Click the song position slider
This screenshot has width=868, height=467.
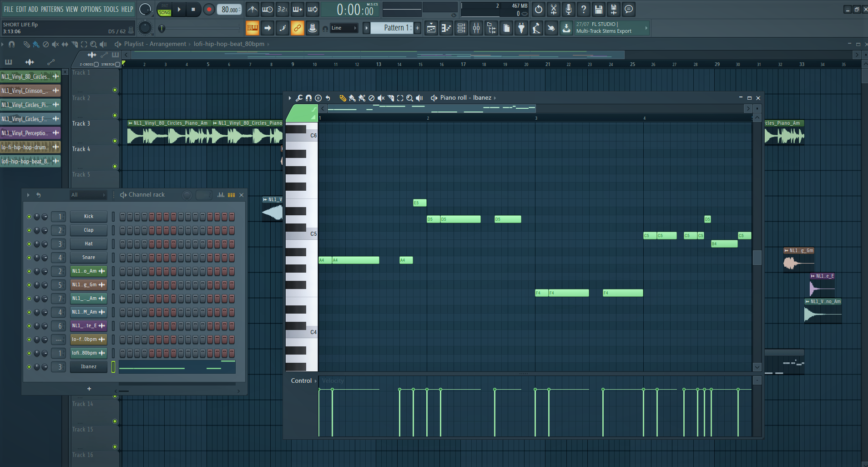click(x=200, y=28)
